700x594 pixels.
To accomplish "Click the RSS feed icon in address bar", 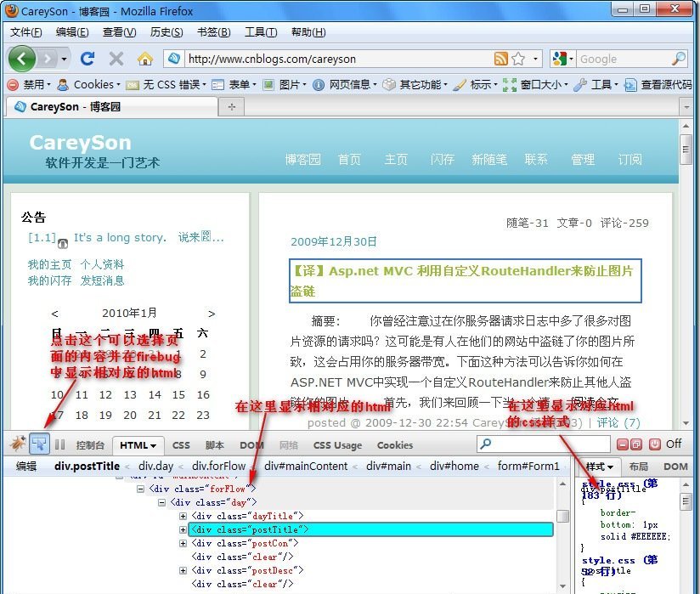I will (x=501, y=59).
